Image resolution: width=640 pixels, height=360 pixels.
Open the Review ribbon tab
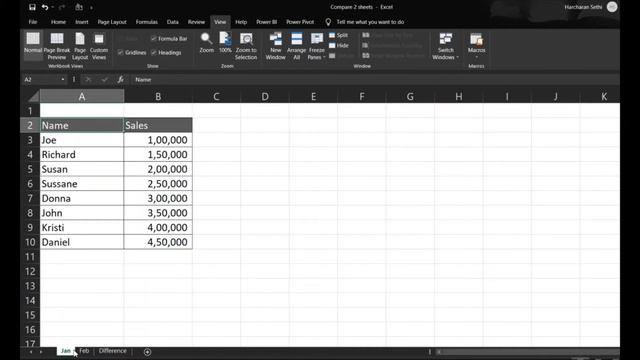(196, 22)
